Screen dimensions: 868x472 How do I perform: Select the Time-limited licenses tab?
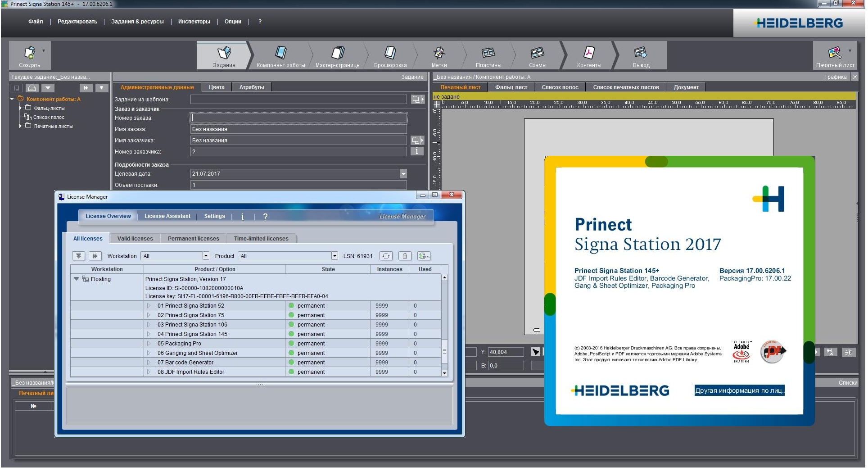pyautogui.click(x=261, y=239)
